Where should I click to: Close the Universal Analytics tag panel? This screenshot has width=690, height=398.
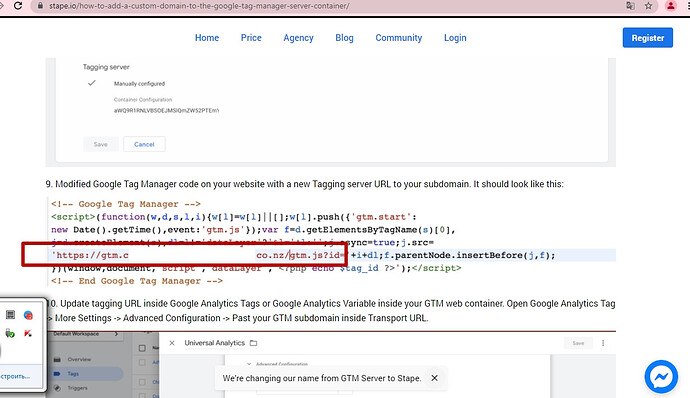coord(172,343)
